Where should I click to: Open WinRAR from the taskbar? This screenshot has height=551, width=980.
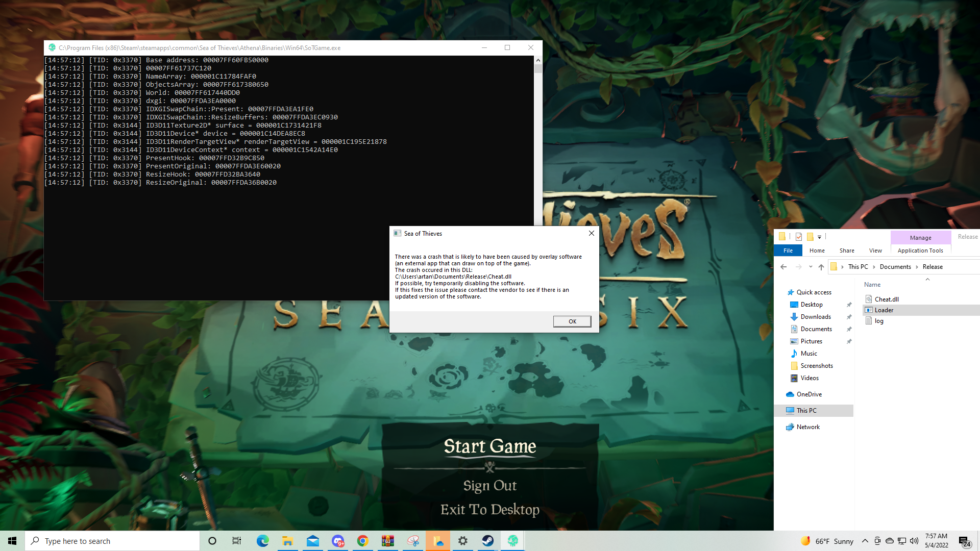click(387, 541)
